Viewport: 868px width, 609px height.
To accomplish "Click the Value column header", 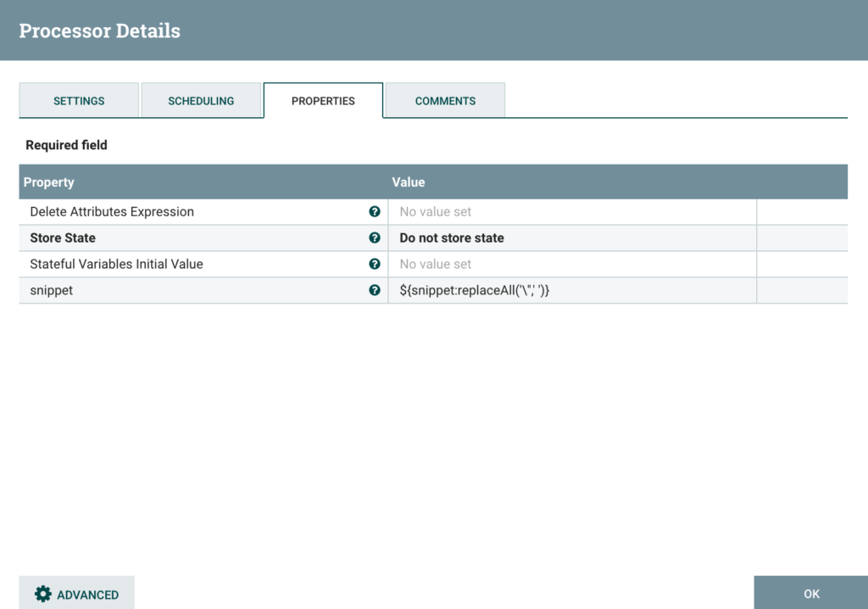I will 409,182.
